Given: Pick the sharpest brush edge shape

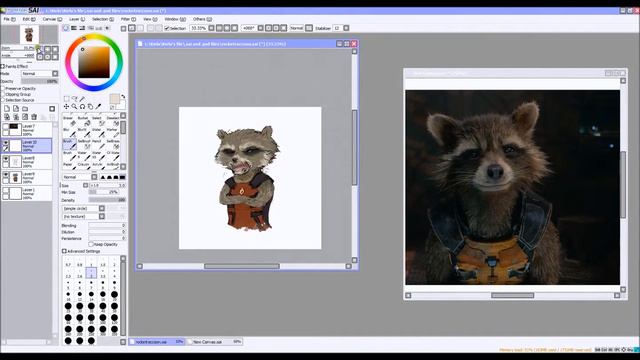Looking at the screenshot, I should 102,177.
